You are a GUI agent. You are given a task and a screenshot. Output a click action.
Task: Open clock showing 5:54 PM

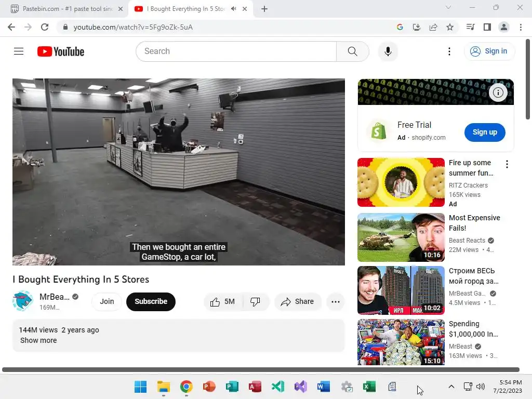pyautogui.click(x=508, y=387)
